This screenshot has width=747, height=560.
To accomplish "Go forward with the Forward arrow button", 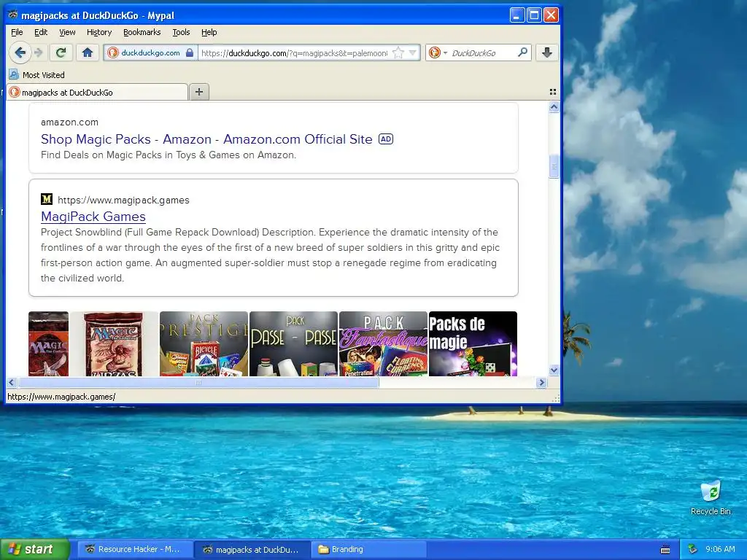I will pyautogui.click(x=39, y=52).
